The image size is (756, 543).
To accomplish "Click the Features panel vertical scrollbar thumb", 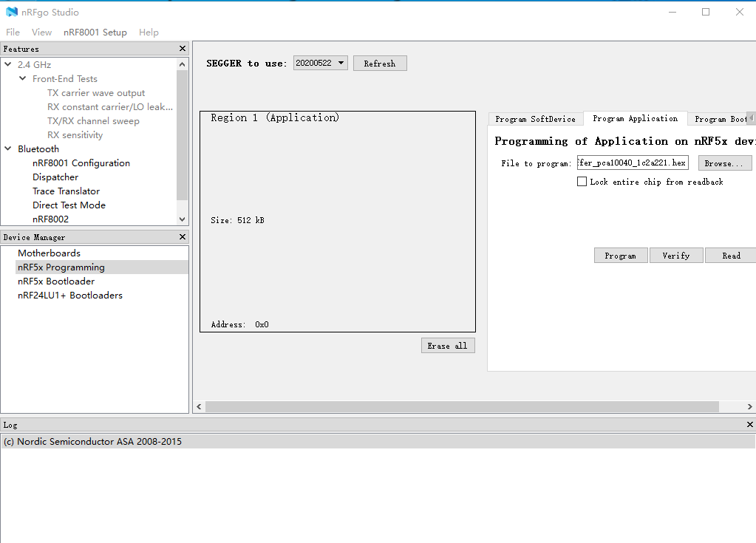I will (182, 135).
